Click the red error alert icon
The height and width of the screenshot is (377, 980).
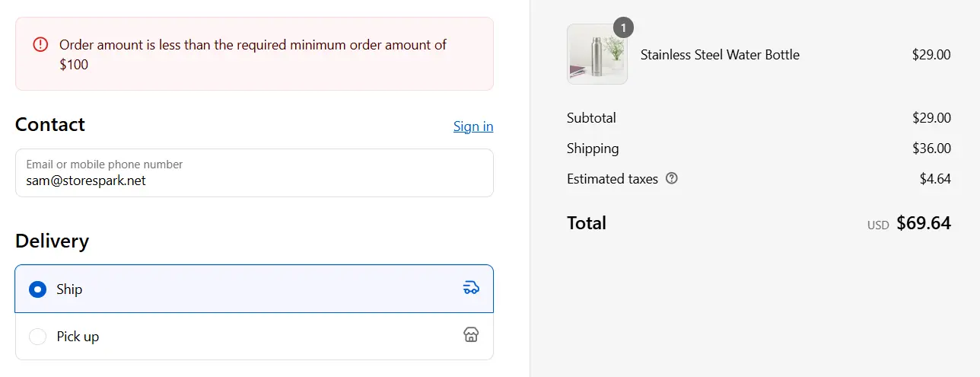tap(40, 45)
